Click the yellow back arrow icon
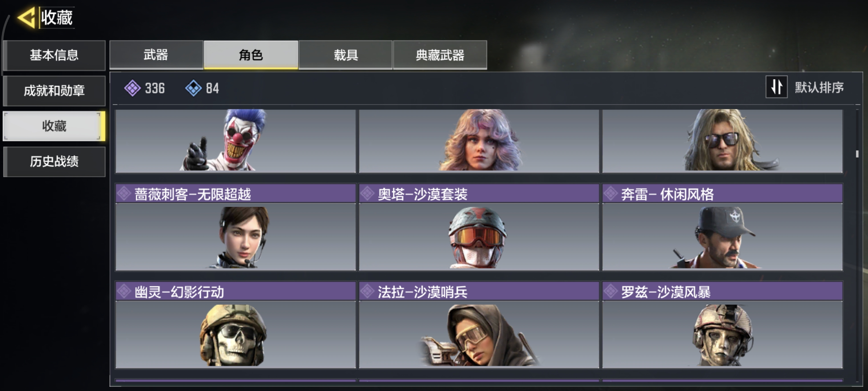This screenshot has height=391, width=868. (27, 18)
